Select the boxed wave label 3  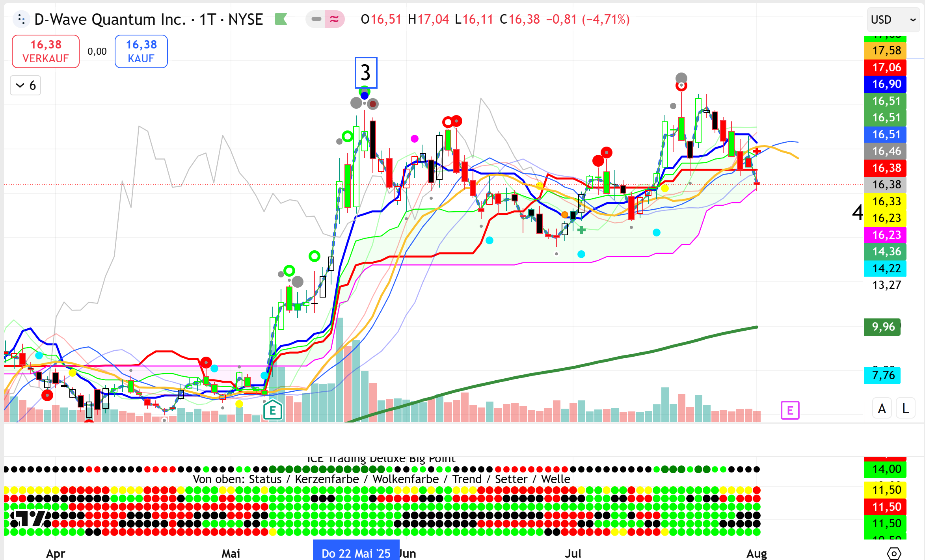[x=366, y=73]
